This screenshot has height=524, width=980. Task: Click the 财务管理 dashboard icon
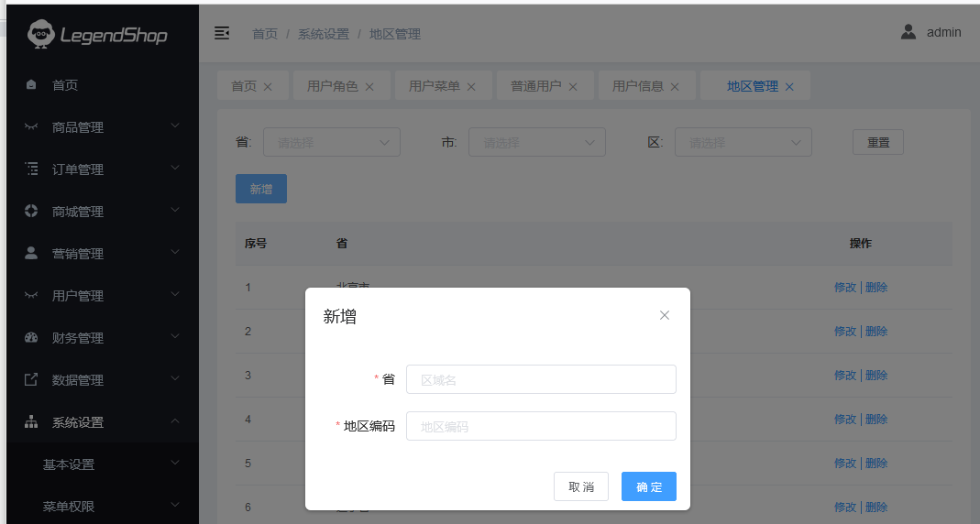pyautogui.click(x=31, y=338)
